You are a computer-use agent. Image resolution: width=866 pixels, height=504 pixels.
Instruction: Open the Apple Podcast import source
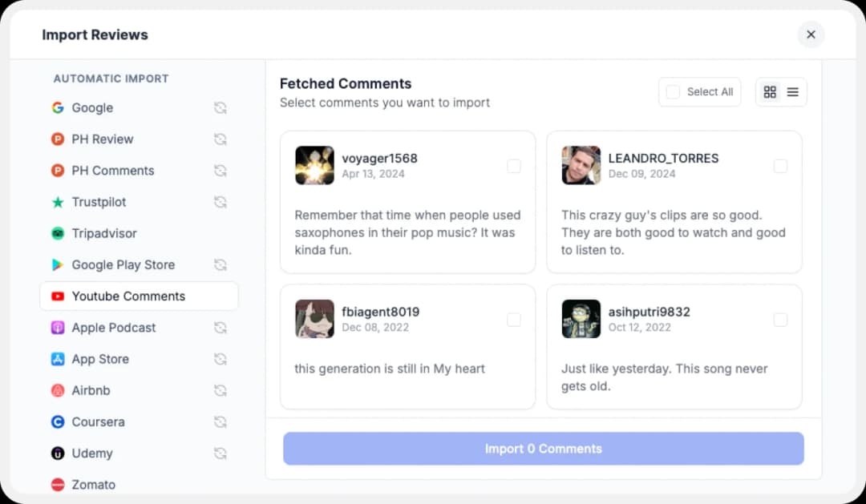coord(111,328)
